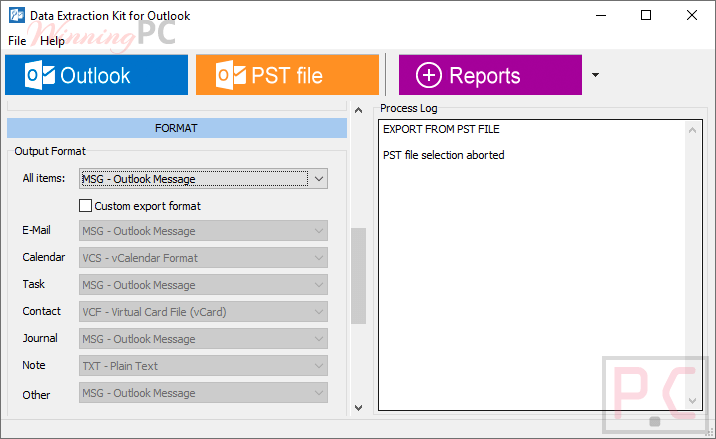Minimize the Data Extraction Kit window

point(601,16)
